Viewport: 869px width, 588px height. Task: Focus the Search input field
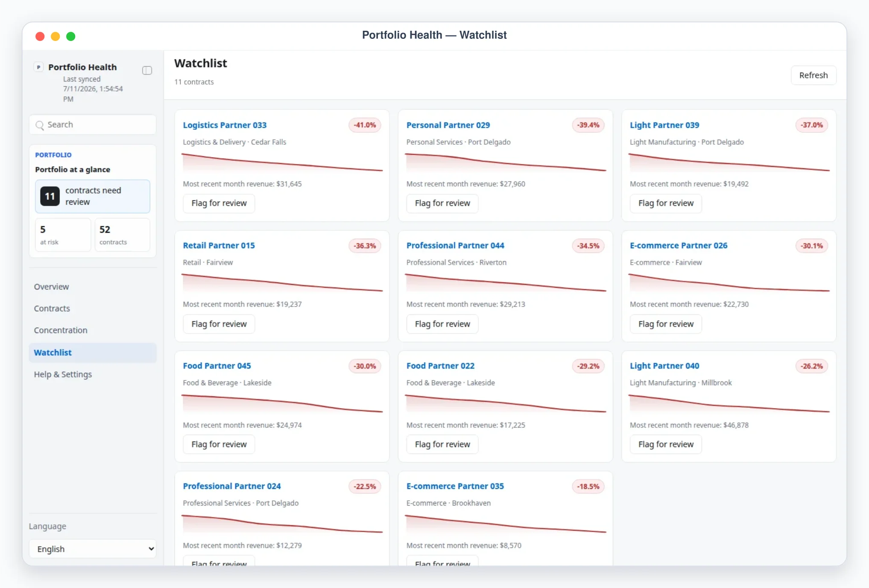point(93,125)
